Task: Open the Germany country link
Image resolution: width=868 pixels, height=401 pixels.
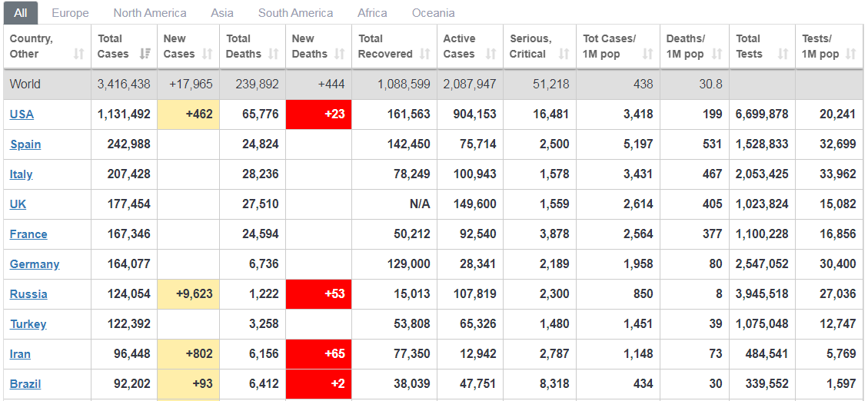Action: [35, 263]
